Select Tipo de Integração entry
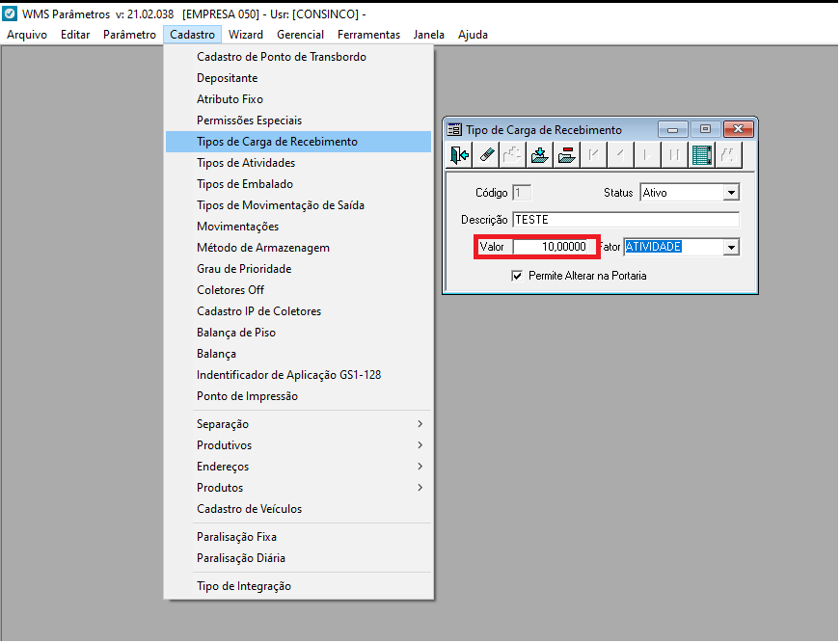Viewport: 840px width, 643px height. (x=298, y=586)
